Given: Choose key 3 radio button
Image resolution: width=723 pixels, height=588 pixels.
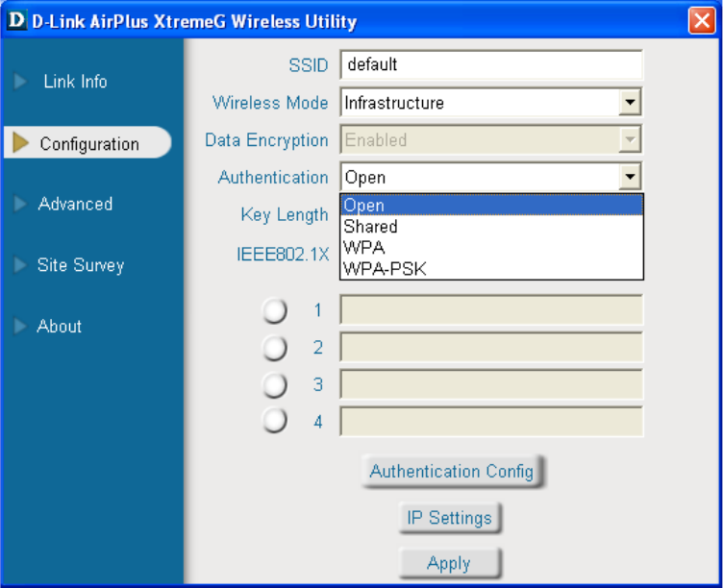Looking at the screenshot, I should tap(275, 384).
